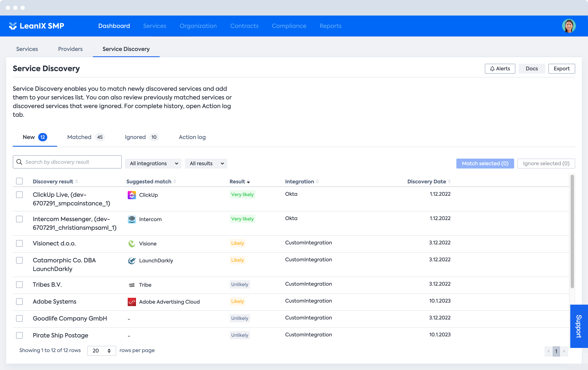The width and height of the screenshot is (588, 370).
Task: Click Ignore selected (0) button
Action: pyautogui.click(x=546, y=164)
